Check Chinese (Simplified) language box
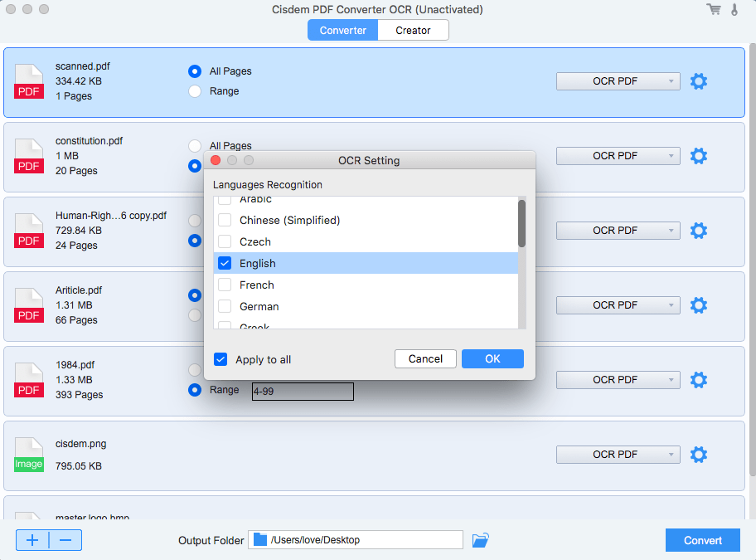This screenshot has height=560, width=756. click(225, 220)
